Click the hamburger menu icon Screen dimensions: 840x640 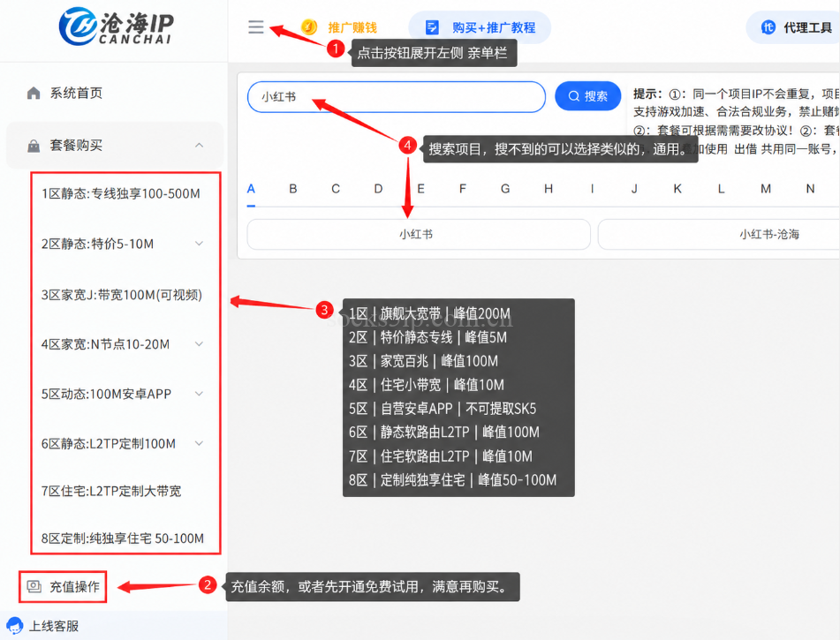click(x=256, y=26)
